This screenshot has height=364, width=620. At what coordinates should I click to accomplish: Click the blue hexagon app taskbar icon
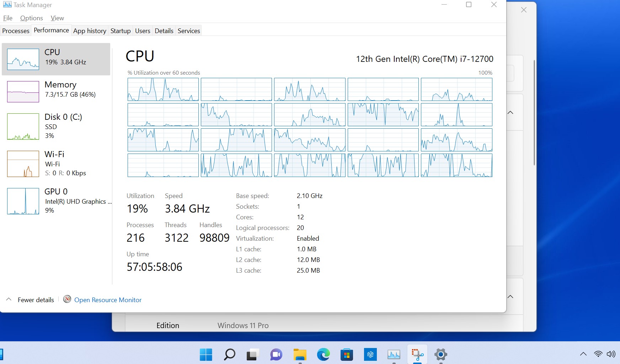pyautogui.click(x=370, y=354)
